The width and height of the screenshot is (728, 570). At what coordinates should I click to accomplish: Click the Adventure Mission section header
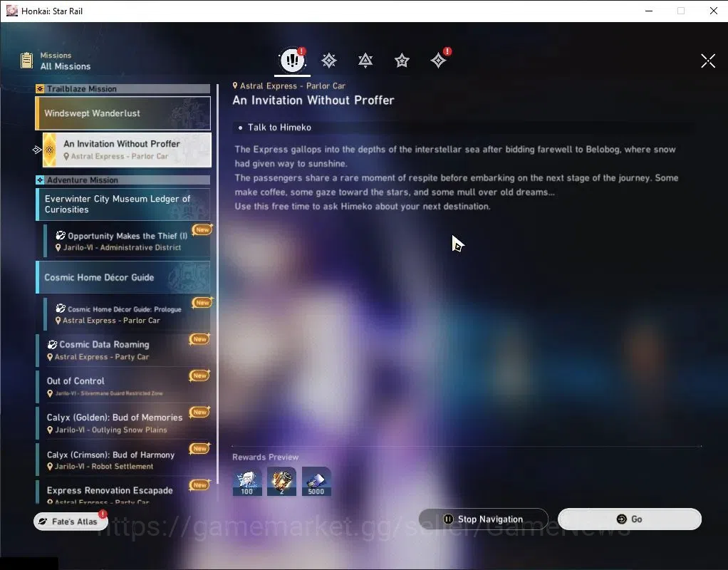(123, 180)
